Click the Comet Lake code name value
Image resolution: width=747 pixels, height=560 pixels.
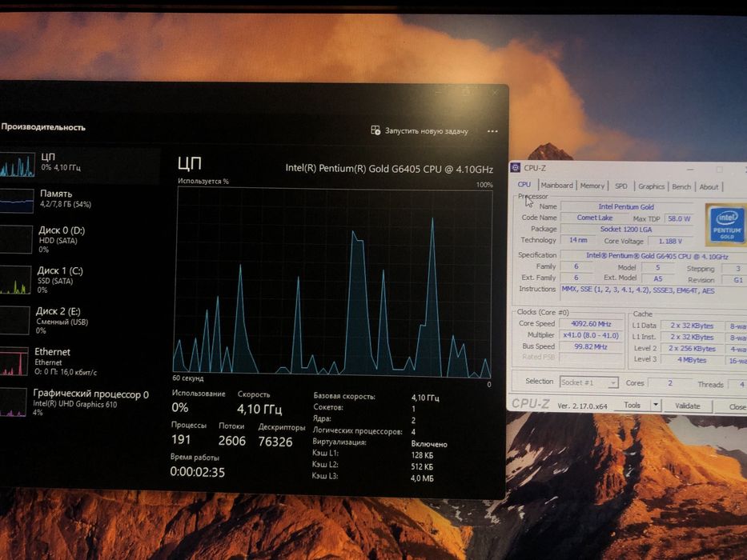click(x=595, y=218)
